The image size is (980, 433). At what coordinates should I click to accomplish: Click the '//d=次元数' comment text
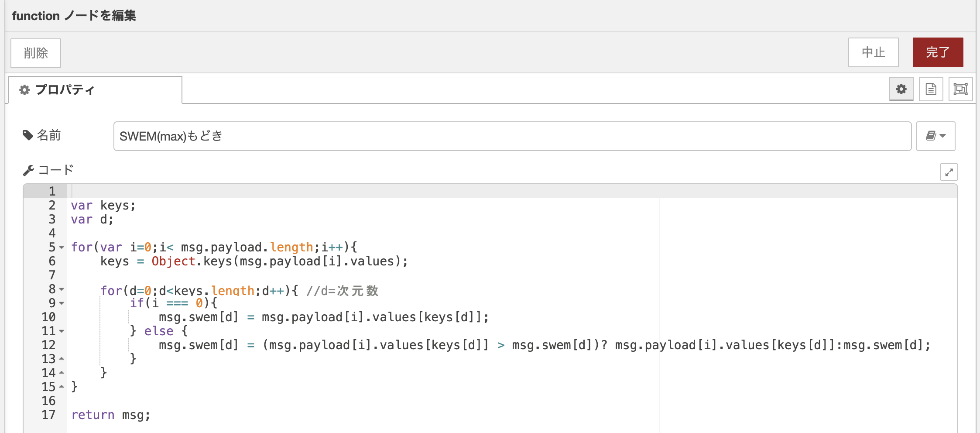coord(342,291)
